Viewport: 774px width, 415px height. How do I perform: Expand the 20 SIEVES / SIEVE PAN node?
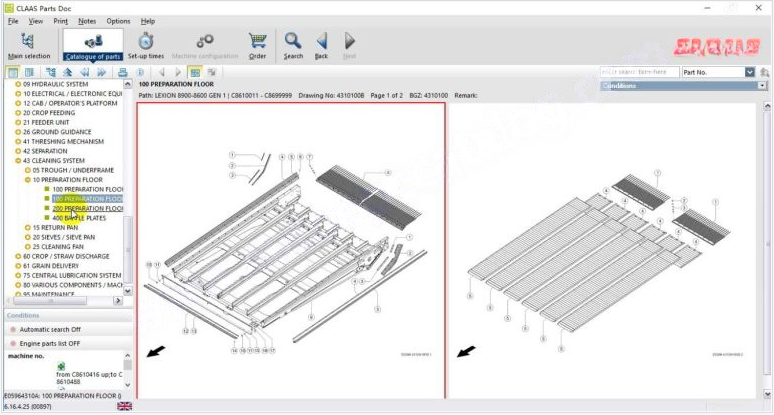coord(27,237)
